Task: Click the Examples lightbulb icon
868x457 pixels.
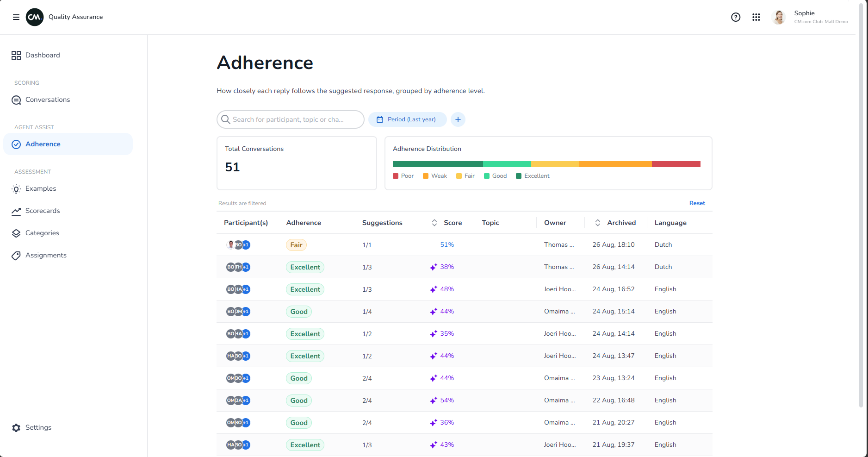Action: point(16,189)
